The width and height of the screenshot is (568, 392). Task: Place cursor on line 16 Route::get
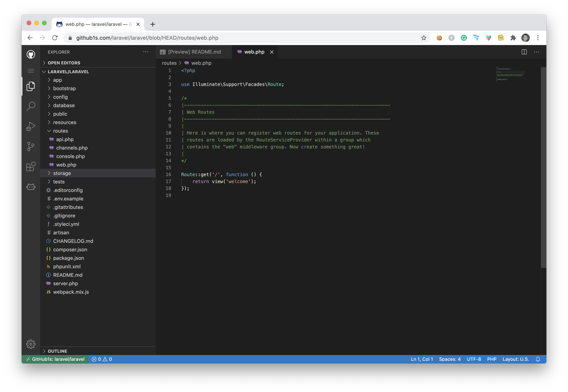pyautogui.click(x=221, y=174)
